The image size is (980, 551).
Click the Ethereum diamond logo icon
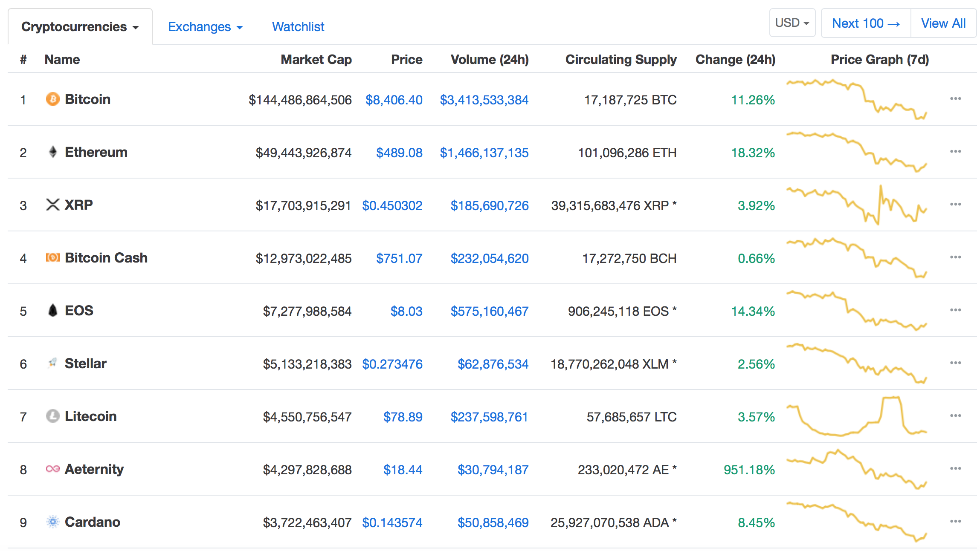click(52, 152)
